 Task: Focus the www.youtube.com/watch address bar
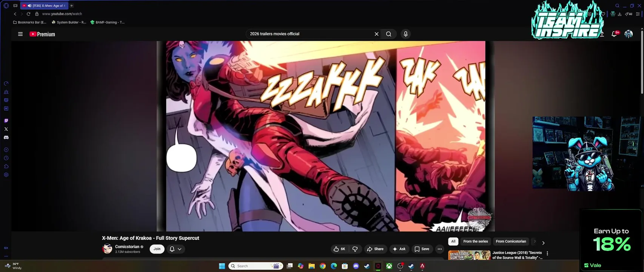point(62,14)
